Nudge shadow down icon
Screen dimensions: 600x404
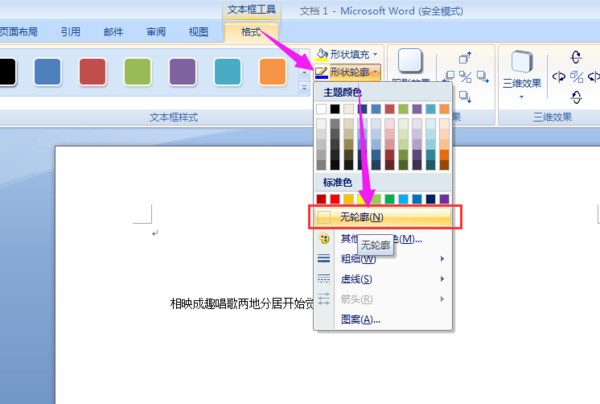(x=465, y=96)
